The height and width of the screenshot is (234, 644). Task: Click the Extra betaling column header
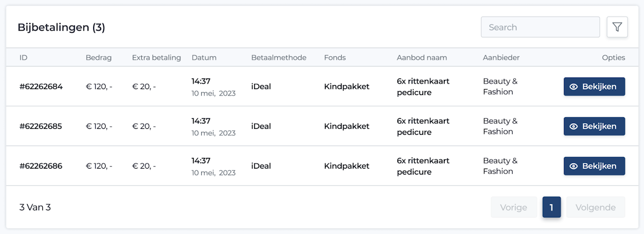[x=156, y=57]
